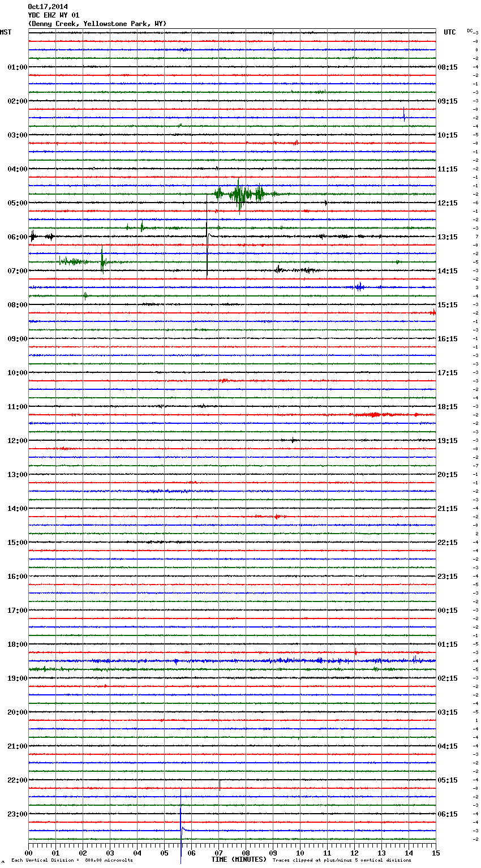This screenshot has height=868, width=481.
Task: Click the 04:15 UTC time label
Action: coord(448,746)
